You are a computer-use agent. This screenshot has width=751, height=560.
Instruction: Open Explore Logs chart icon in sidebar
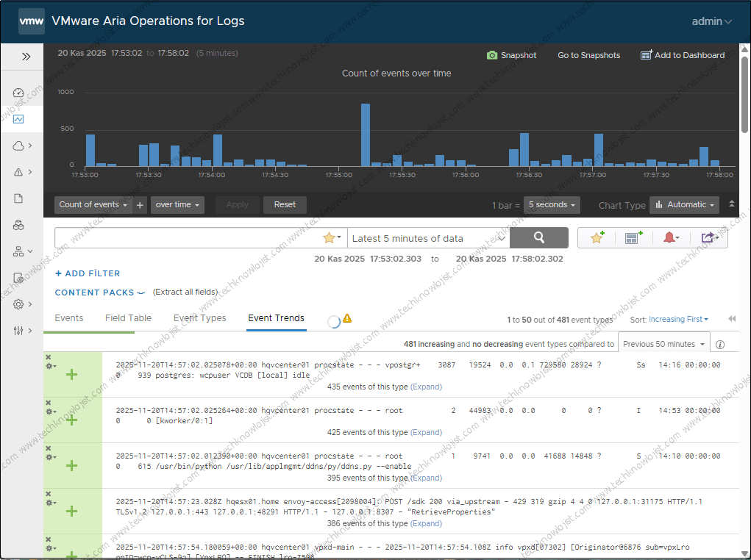click(x=18, y=119)
